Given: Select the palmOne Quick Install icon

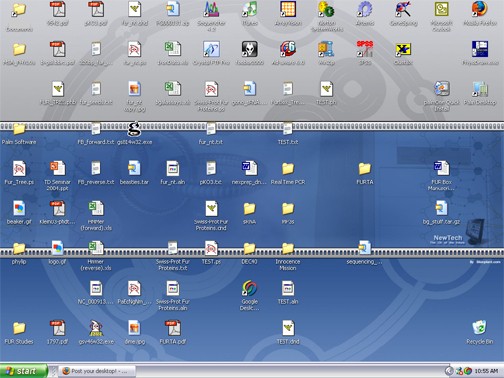Looking at the screenshot, I should [x=441, y=89].
